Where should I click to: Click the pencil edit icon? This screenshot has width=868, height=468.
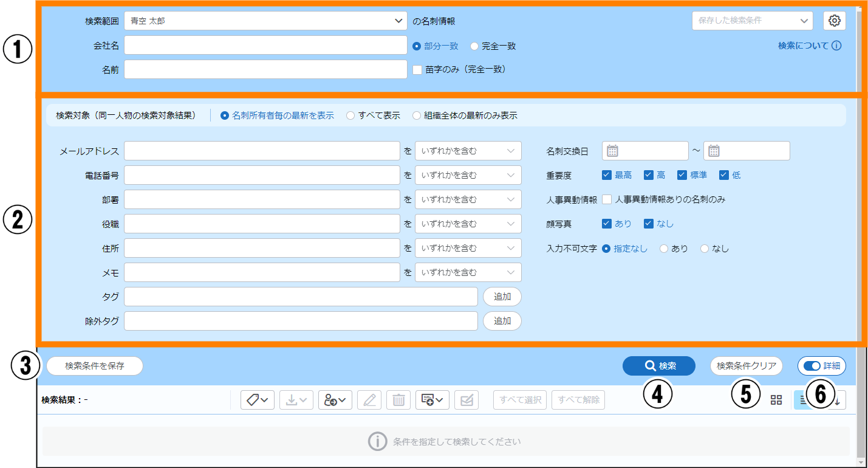click(369, 400)
